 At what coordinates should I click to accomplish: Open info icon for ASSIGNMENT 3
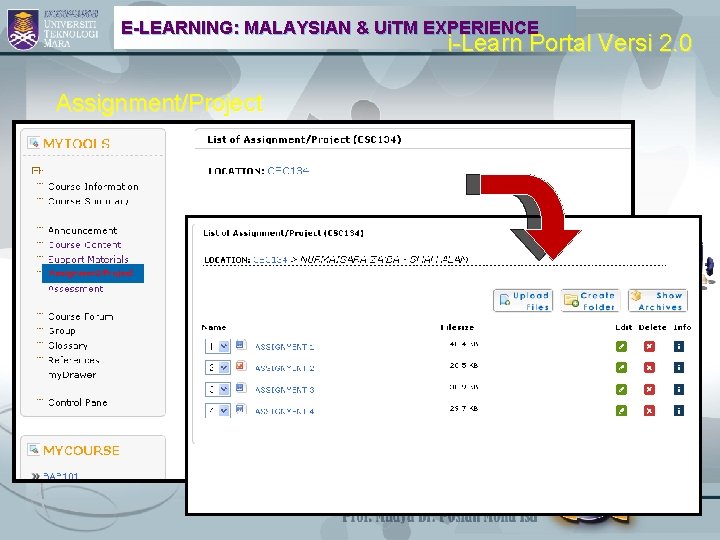pos(679,389)
